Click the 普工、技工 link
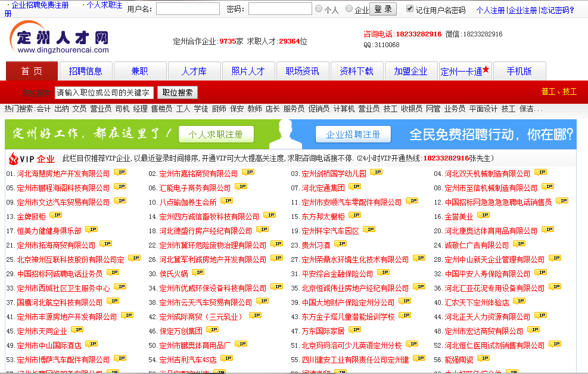588x374 pixels. click(559, 92)
